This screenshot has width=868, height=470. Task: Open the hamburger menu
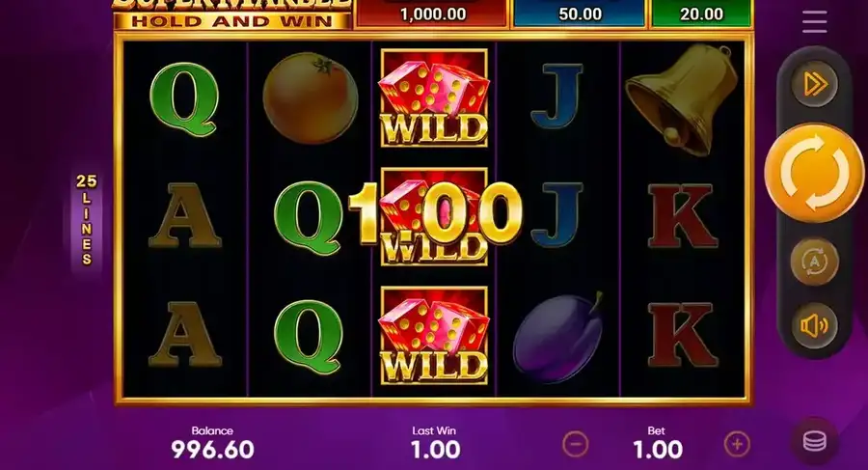(x=814, y=20)
